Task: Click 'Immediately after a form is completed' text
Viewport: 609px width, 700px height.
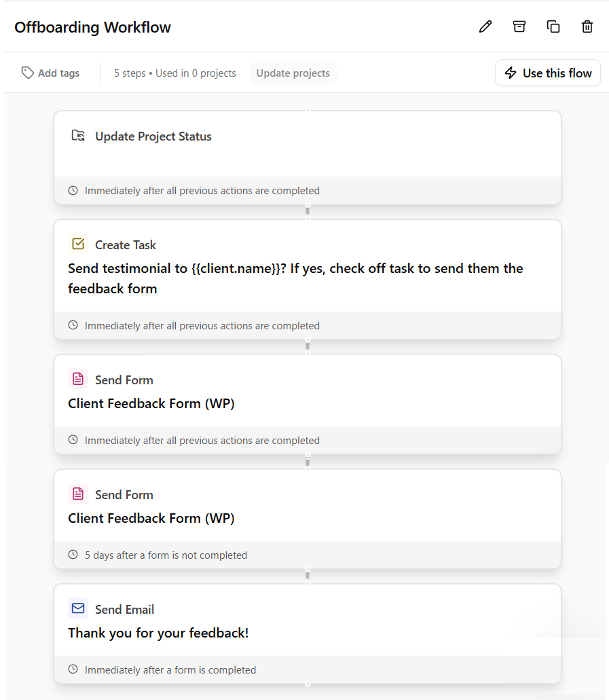Action: pyautogui.click(x=170, y=670)
